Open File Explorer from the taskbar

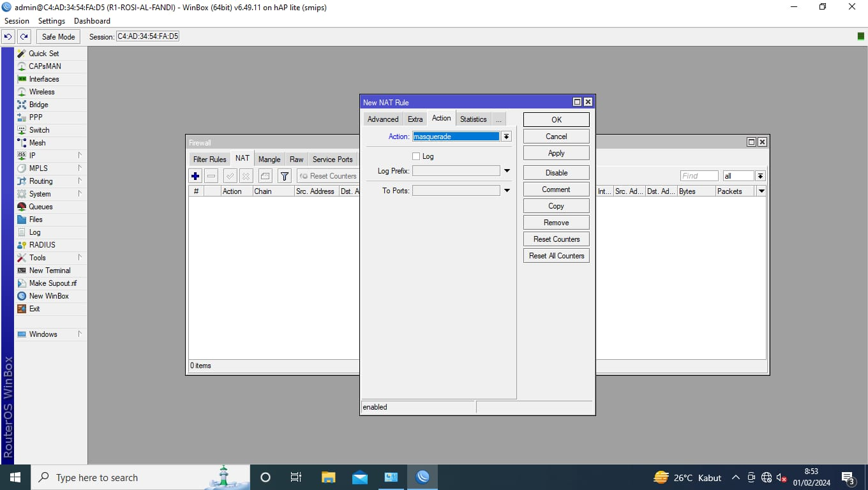point(328,477)
